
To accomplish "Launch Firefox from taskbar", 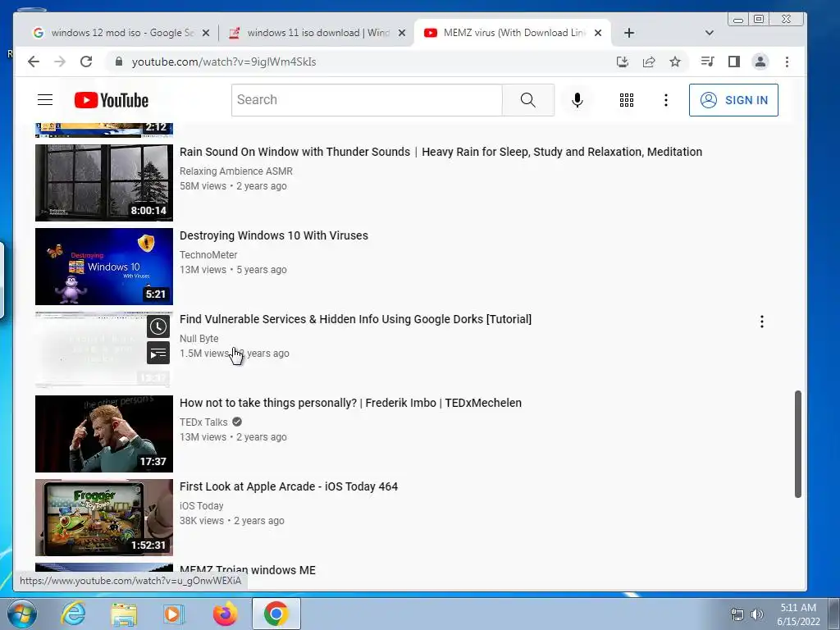I will point(225,614).
